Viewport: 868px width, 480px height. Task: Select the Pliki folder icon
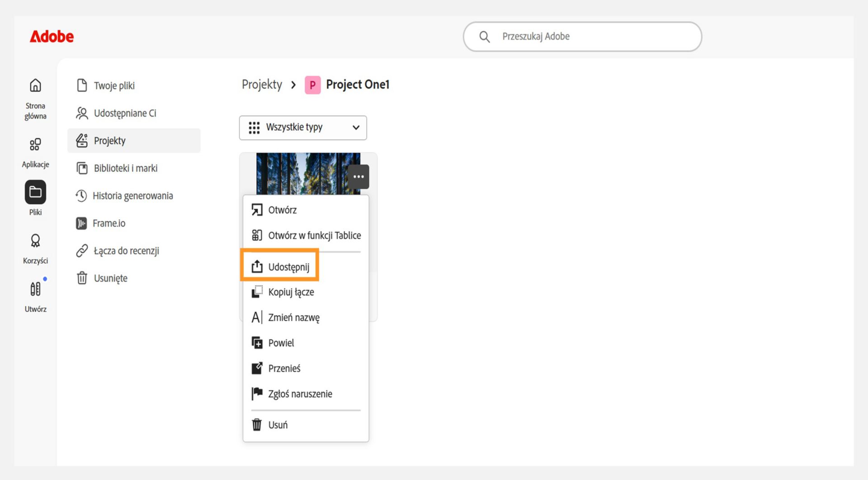(x=35, y=192)
